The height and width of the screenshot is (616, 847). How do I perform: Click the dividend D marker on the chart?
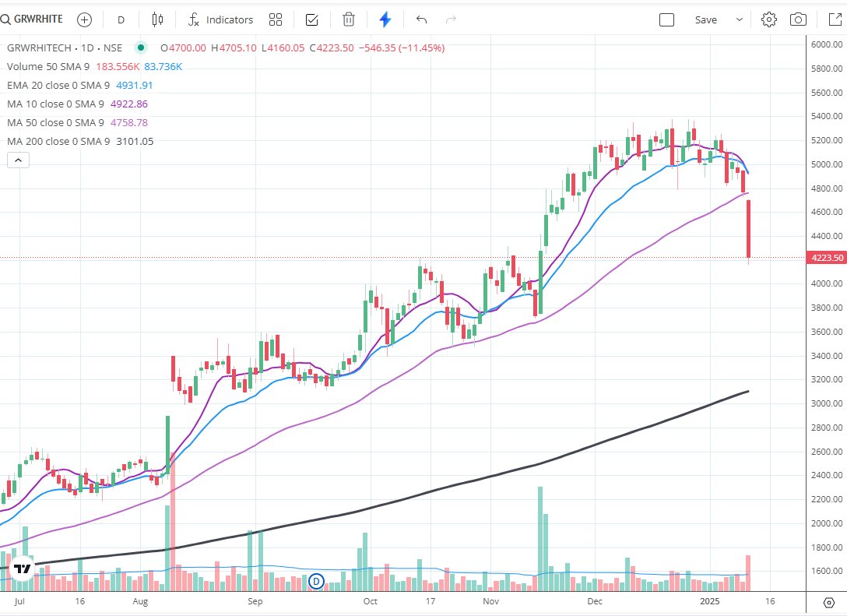pos(315,582)
